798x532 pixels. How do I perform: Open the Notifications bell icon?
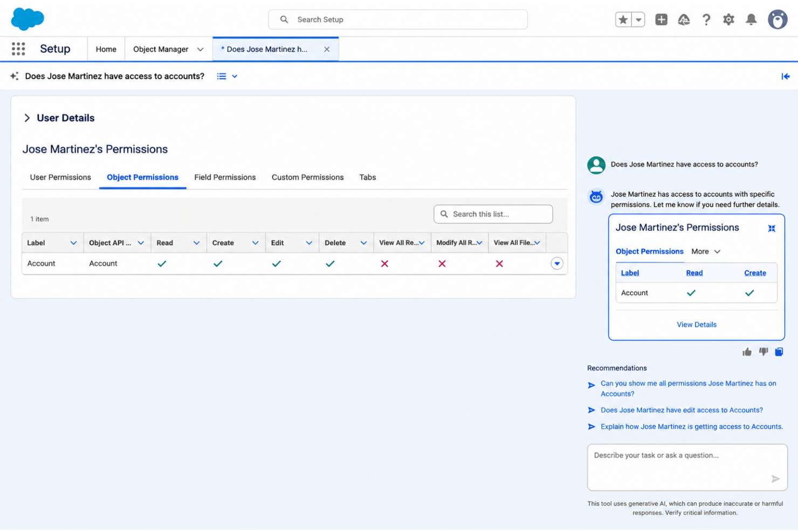click(751, 20)
